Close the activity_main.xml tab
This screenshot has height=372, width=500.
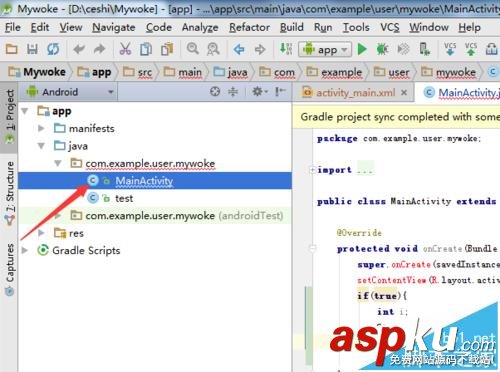(x=404, y=92)
